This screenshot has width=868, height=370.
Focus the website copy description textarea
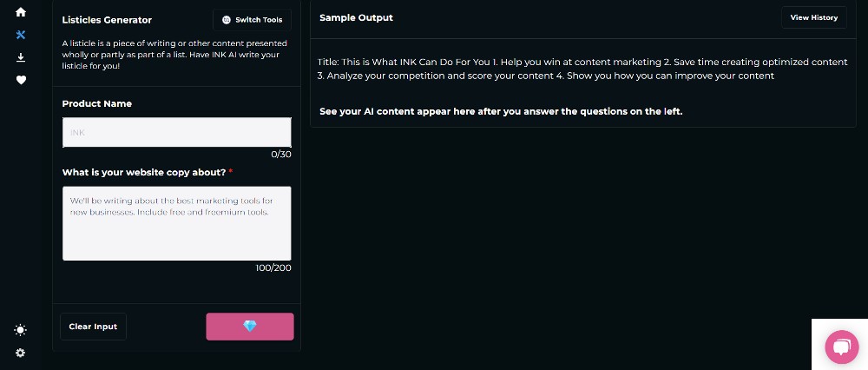pos(176,223)
